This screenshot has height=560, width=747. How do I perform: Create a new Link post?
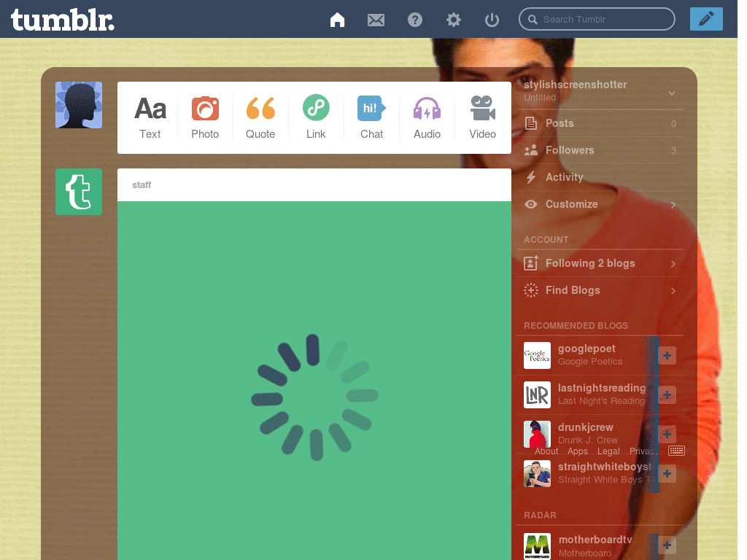316,117
